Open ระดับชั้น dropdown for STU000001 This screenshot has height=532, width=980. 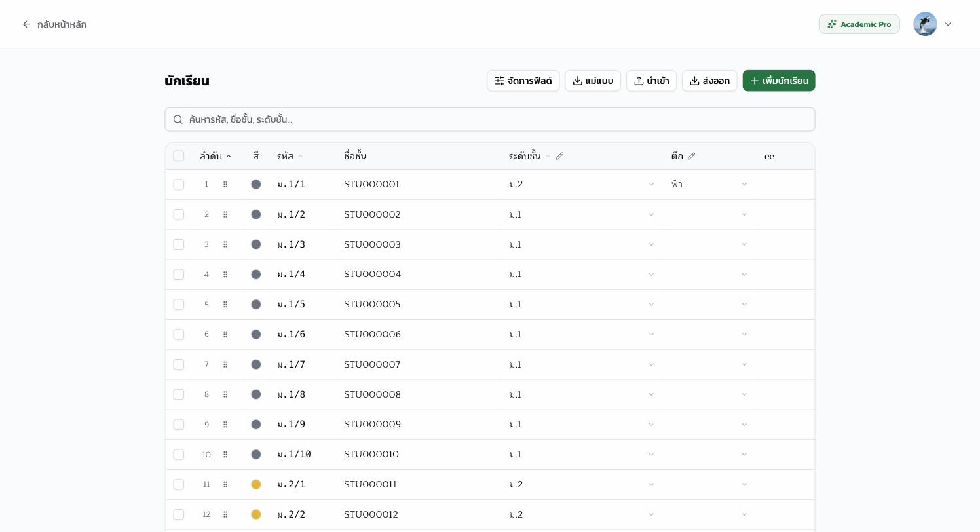[582, 185]
